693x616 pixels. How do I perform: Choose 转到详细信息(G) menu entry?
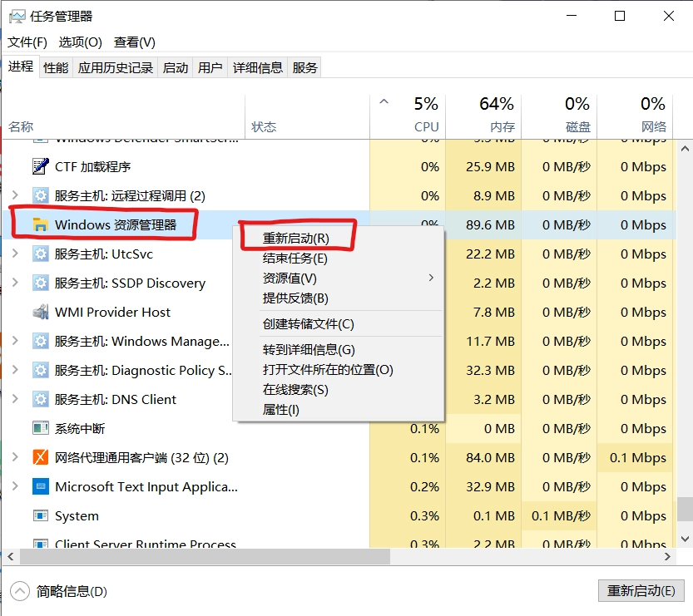pyautogui.click(x=339, y=350)
